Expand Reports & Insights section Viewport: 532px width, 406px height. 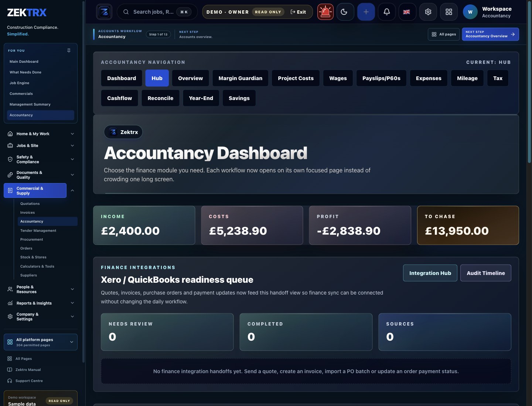[x=41, y=303]
